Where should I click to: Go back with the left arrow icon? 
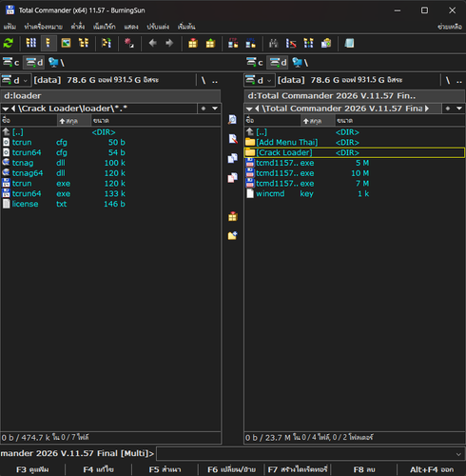[x=153, y=43]
